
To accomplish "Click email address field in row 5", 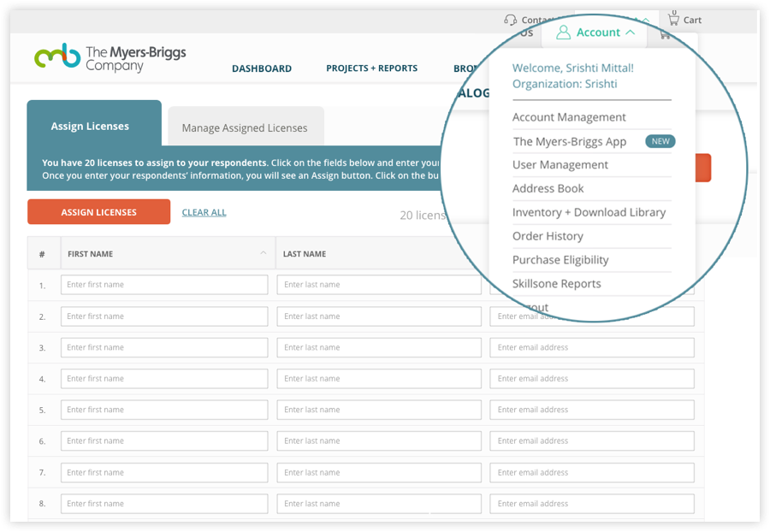I will tap(592, 410).
